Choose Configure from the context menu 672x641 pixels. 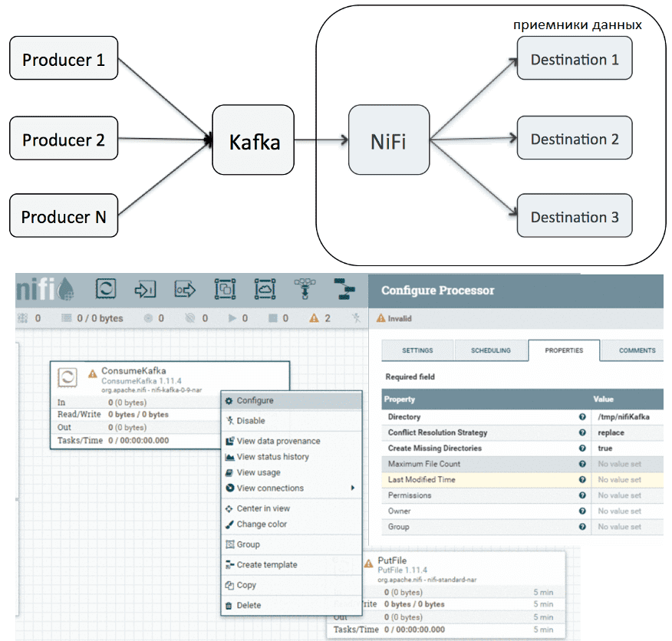[x=292, y=400]
